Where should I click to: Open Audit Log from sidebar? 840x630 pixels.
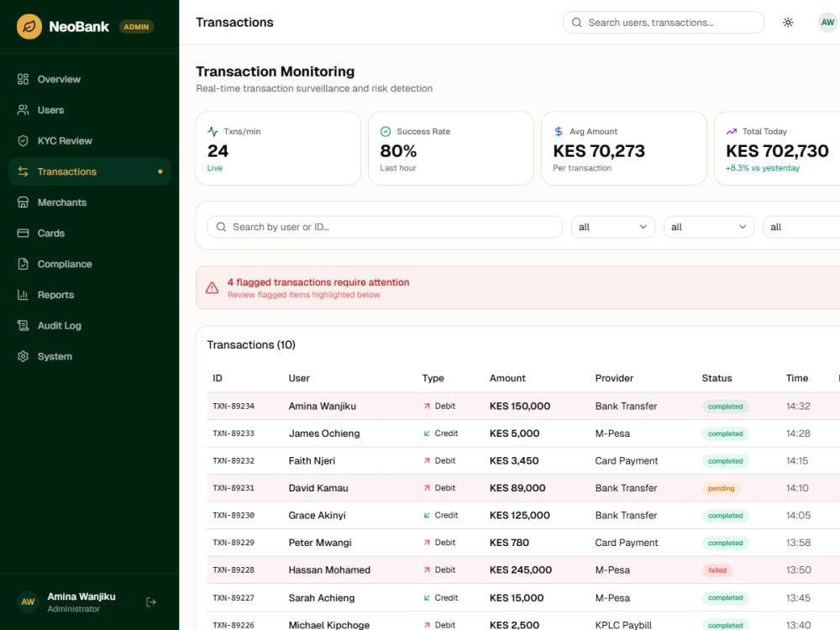[90, 326]
